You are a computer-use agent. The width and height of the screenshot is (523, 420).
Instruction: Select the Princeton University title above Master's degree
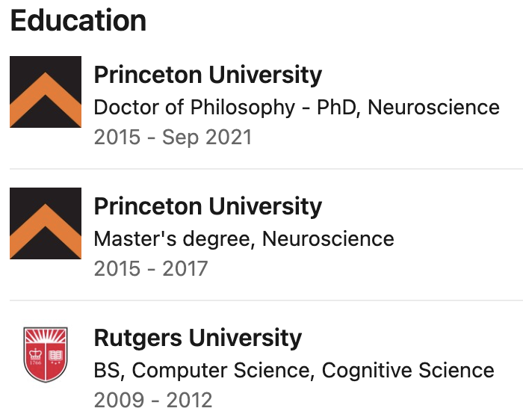click(x=208, y=206)
